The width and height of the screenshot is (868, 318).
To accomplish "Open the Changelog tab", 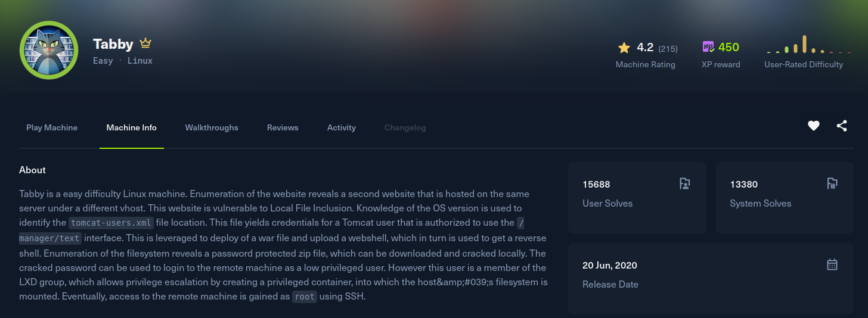I will click(405, 127).
